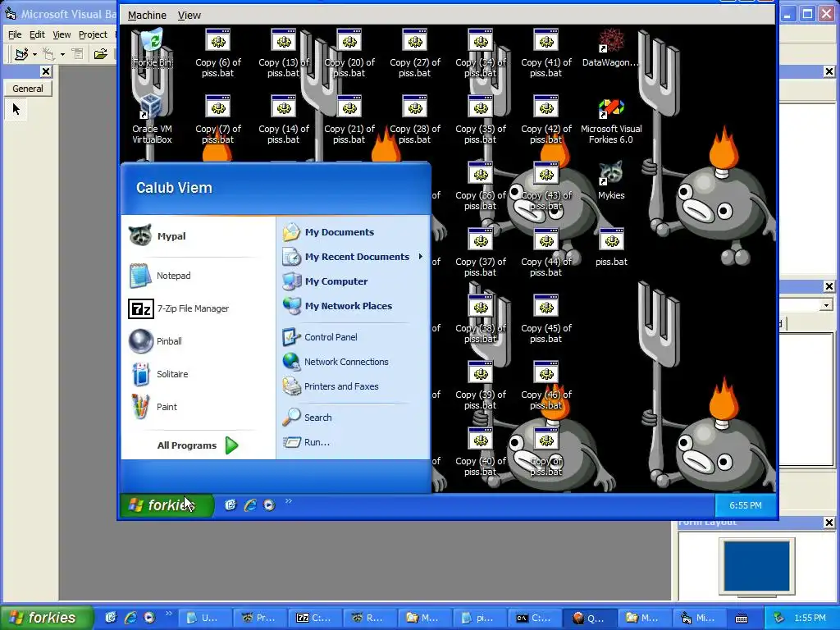The width and height of the screenshot is (840, 630).
Task: Click the VM taskbar clock 6:55 PM
Action: [x=745, y=505]
